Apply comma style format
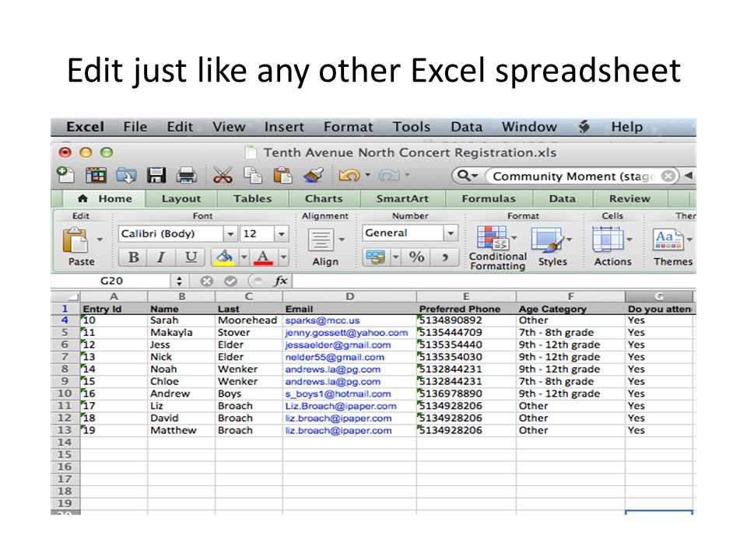Viewport: 747px width, 560px height. (x=445, y=257)
